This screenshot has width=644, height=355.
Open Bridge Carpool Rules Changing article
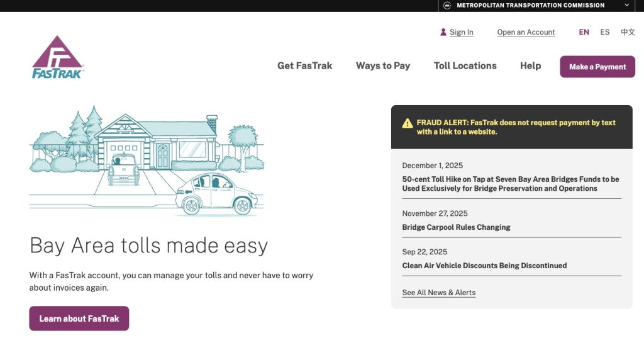coord(456,227)
